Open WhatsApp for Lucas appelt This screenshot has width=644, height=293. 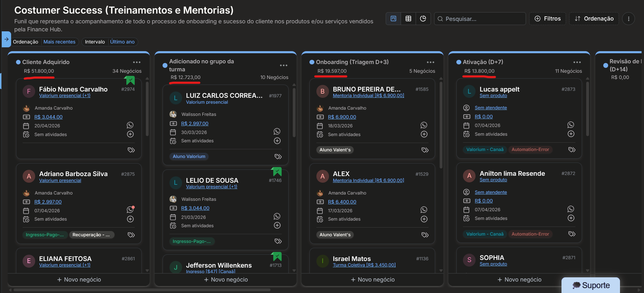(x=571, y=125)
